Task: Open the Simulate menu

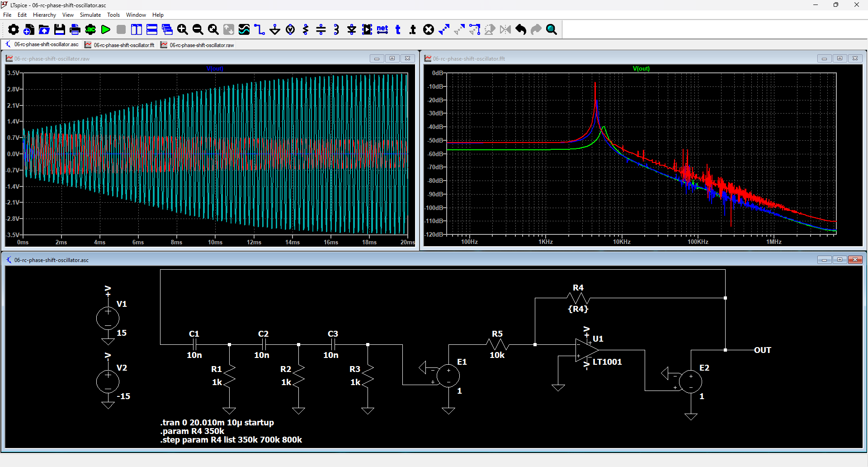Action: (x=90, y=15)
